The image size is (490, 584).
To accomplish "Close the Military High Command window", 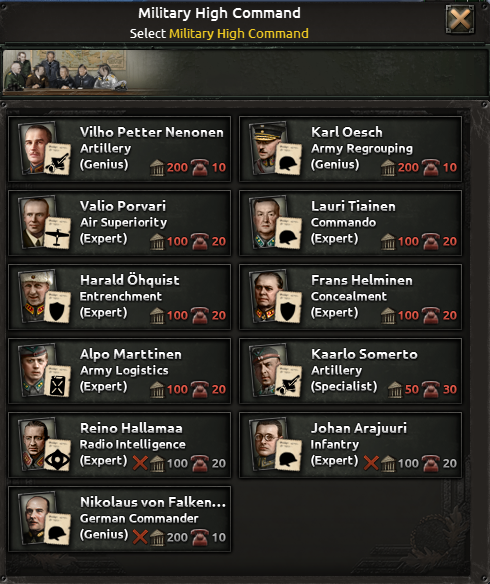I will (x=460, y=19).
